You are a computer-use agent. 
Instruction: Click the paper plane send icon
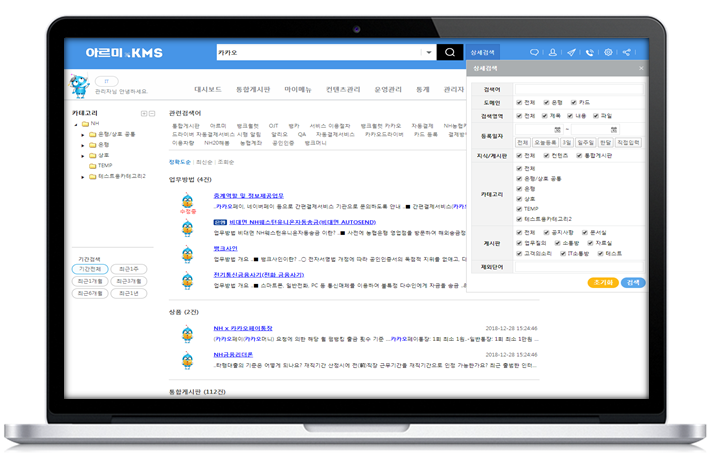[x=571, y=52]
